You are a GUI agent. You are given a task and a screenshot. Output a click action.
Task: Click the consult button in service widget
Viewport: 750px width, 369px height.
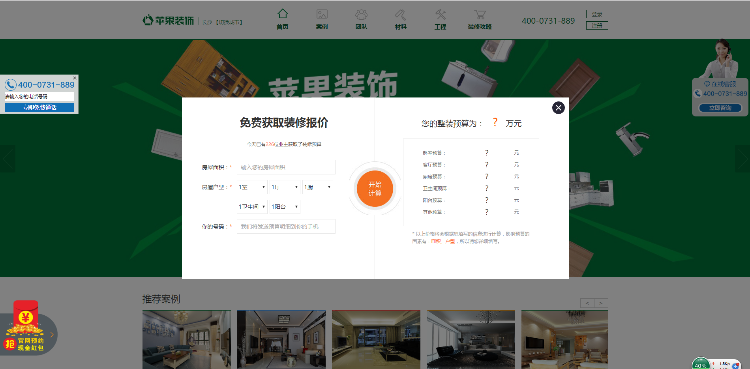point(720,108)
